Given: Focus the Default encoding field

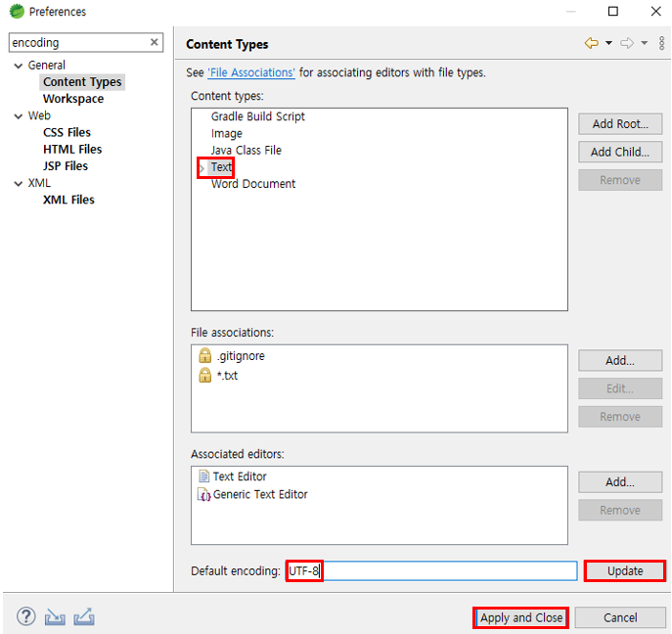Looking at the screenshot, I should (x=431, y=571).
